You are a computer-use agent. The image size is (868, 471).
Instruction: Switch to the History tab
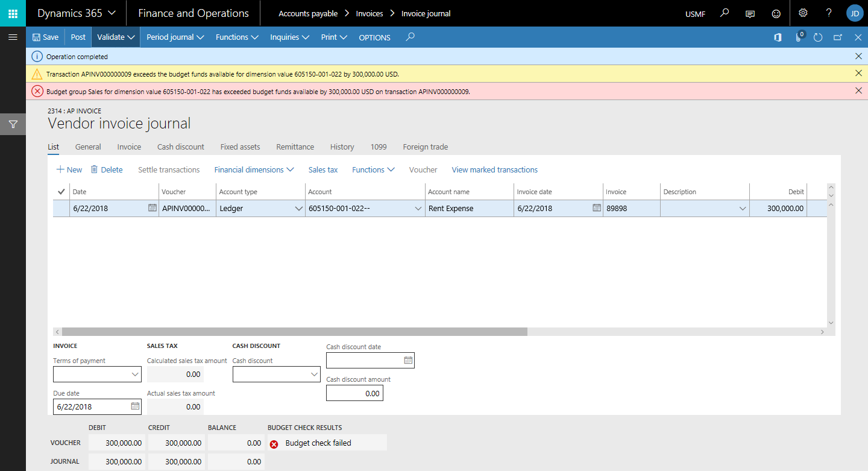[x=342, y=147]
